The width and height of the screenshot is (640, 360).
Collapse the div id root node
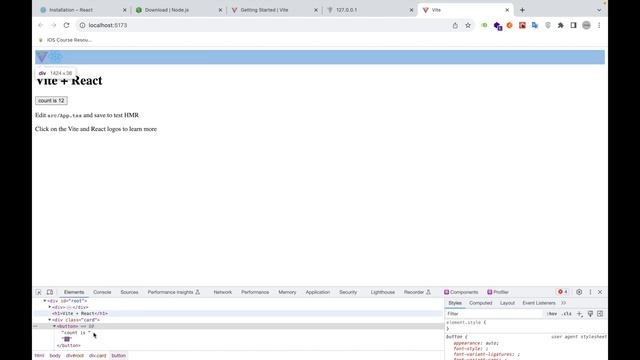[45, 301]
